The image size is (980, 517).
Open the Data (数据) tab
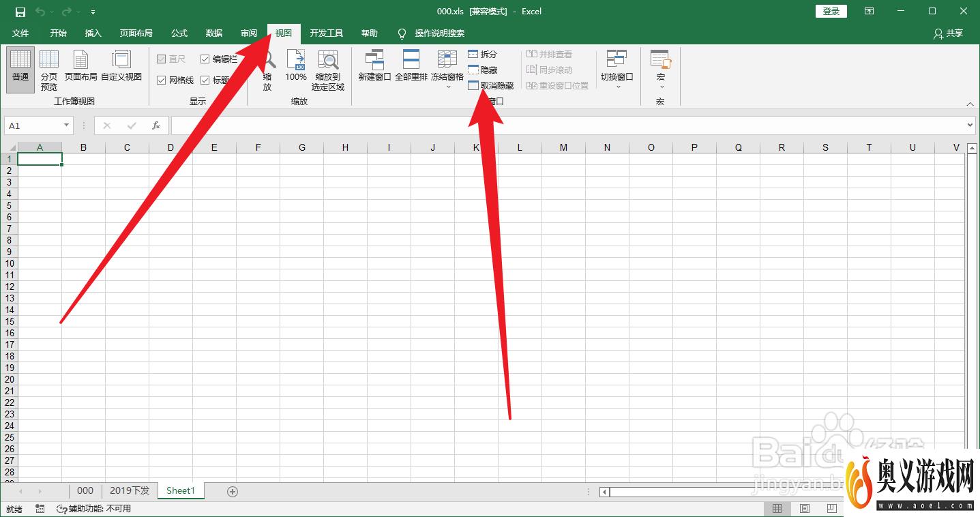(x=214, y=33)
